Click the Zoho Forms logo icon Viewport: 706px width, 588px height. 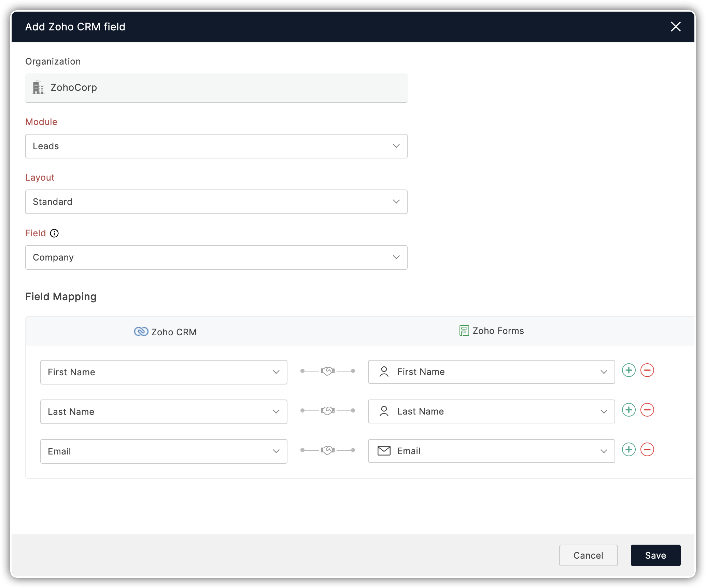point(464,331)
